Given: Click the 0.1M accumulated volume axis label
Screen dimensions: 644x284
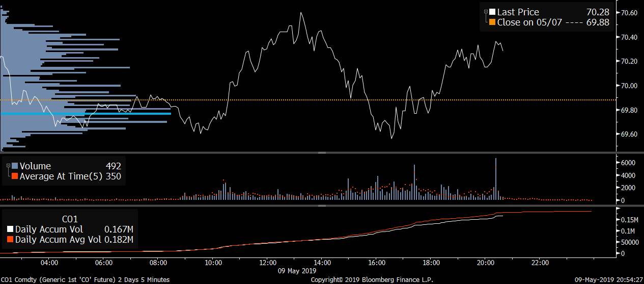Looking at the screenshot, I should pos(627,231).
